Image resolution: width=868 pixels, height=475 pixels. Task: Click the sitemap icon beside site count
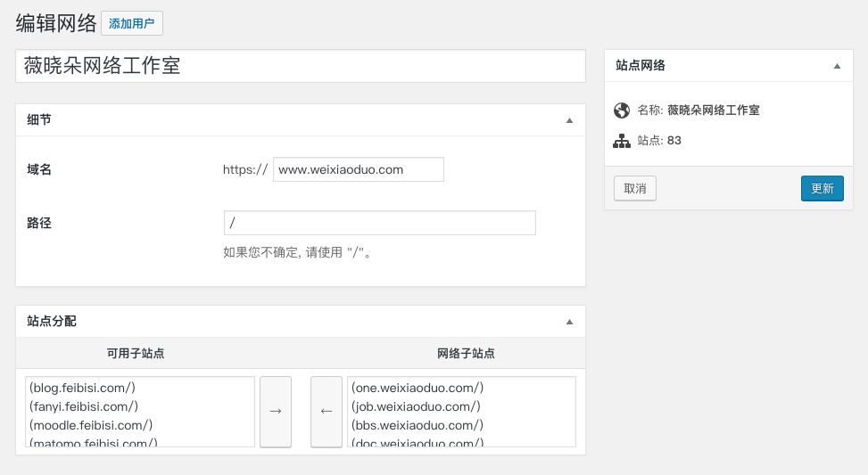622,141
